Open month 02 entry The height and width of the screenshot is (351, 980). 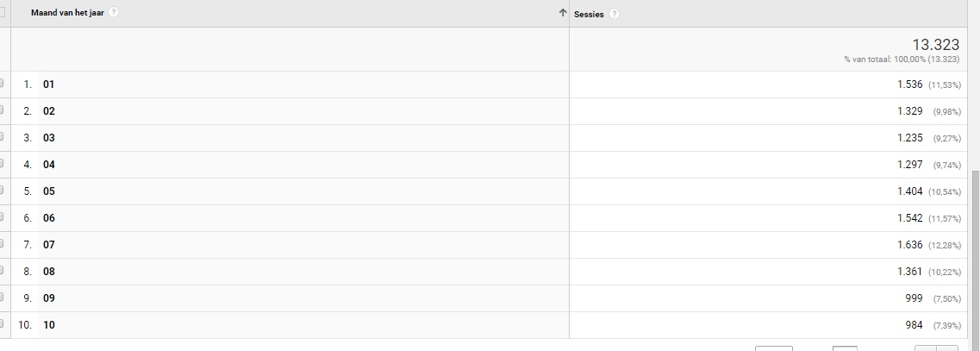pos(49,111)
